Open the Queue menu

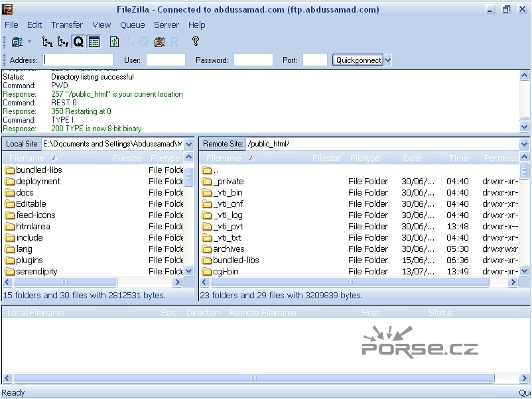click(132, 25)
